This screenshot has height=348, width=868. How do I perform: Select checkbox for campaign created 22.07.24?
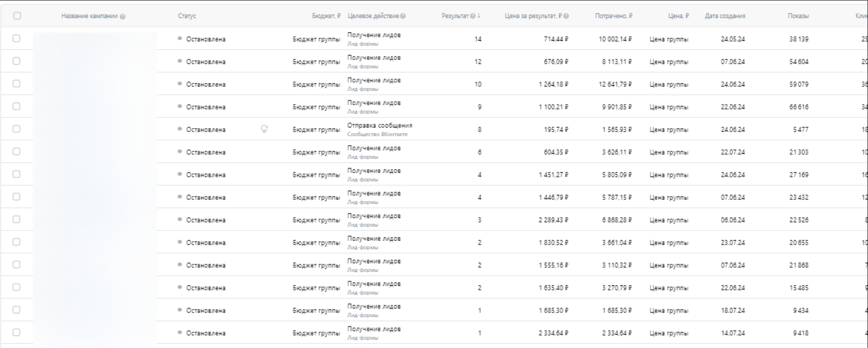click(16, 151)
